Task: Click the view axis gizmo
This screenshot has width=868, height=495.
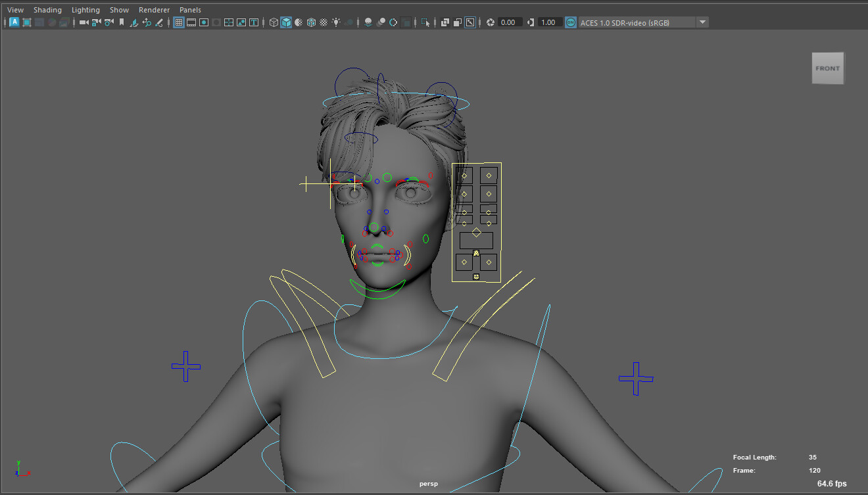Action: tap(20, 468)
